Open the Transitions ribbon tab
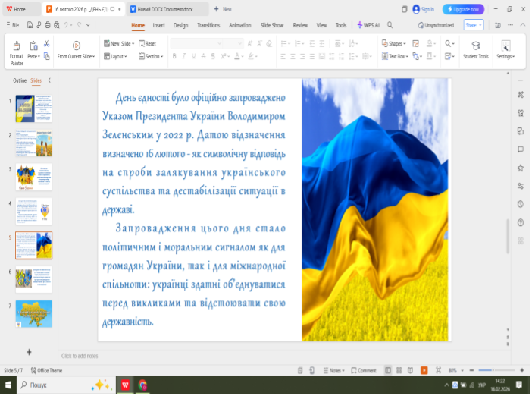 click(x=208, y=25)
